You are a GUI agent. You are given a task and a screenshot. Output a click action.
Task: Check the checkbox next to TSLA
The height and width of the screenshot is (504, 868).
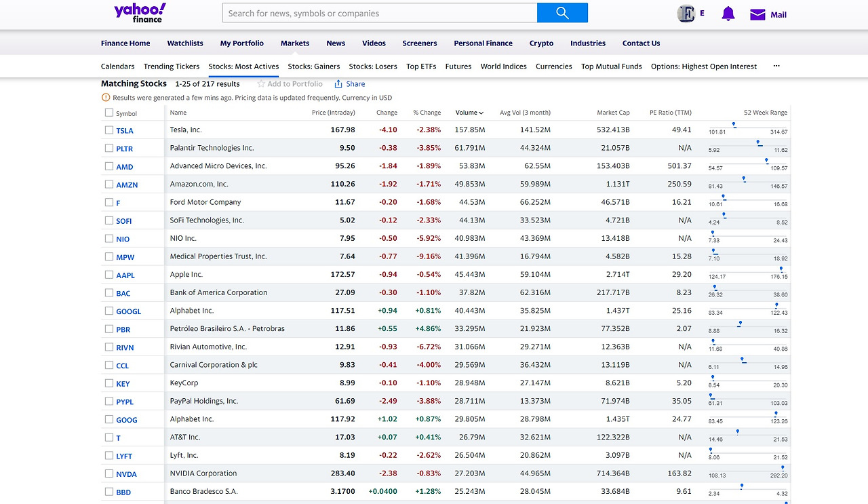(x=108, y=130)
